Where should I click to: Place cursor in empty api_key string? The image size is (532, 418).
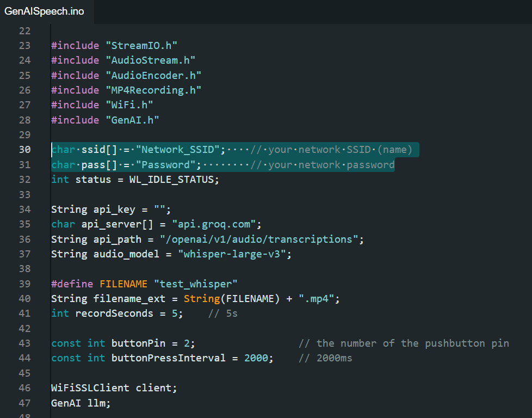point(159,210)
